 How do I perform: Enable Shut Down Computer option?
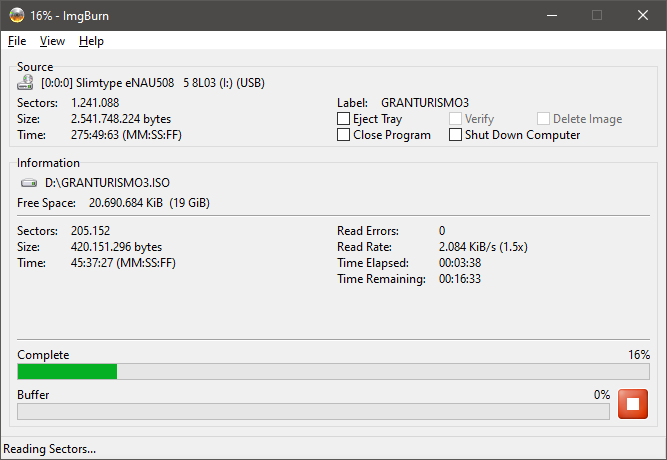click(456, 135)
